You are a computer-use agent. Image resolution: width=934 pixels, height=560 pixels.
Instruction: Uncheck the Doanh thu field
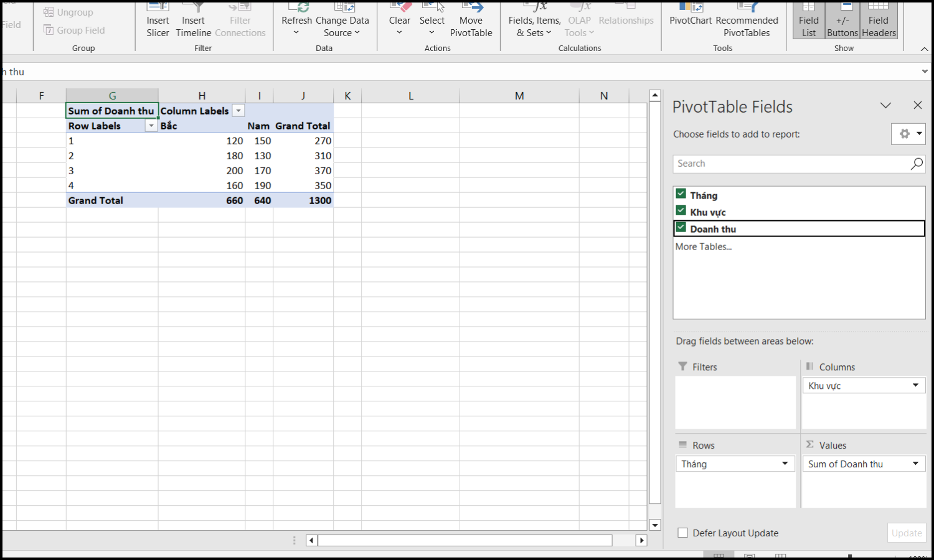pyautogui.click(x=681, y=228)
